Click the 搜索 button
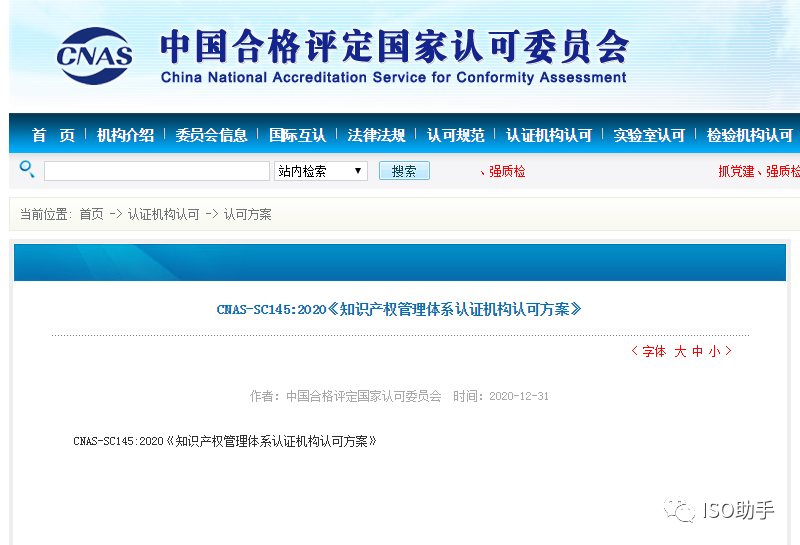 [x=404, y=171]
